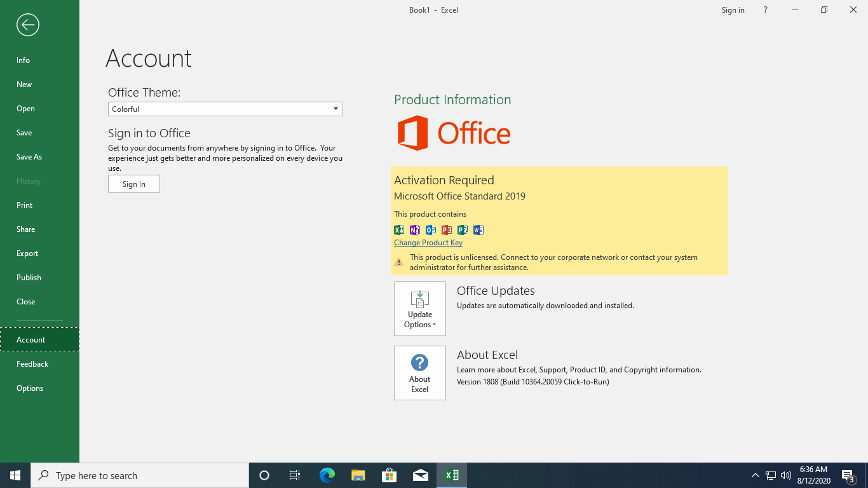Open Task View on the taskbar
The image size is (868, 488).
click(295, 475)
